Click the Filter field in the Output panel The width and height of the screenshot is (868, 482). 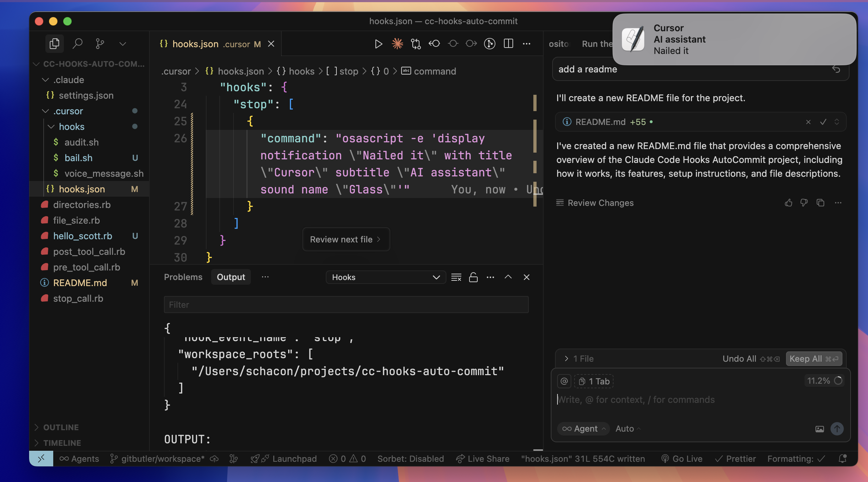pos(346,304)
